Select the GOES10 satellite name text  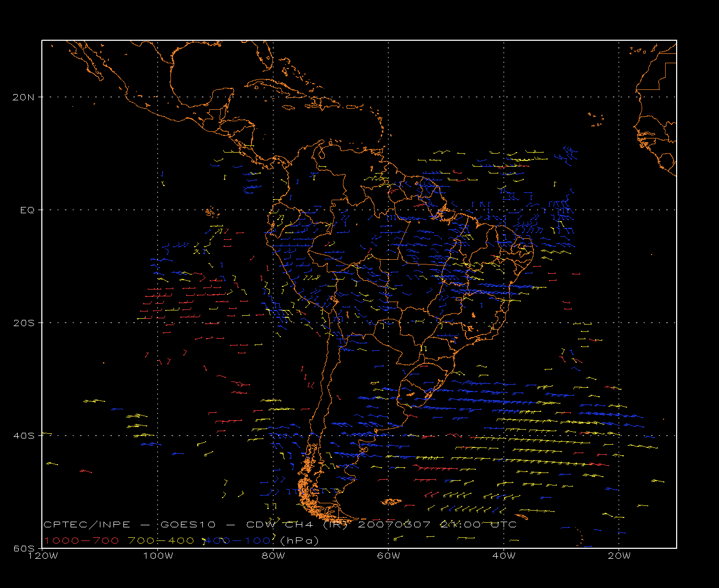point(187,525)
